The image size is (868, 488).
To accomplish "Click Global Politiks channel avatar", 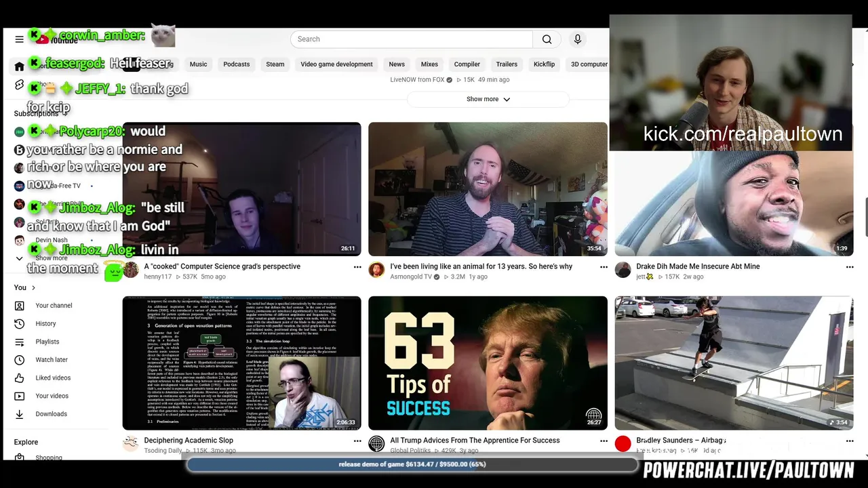I will point(376,444).
